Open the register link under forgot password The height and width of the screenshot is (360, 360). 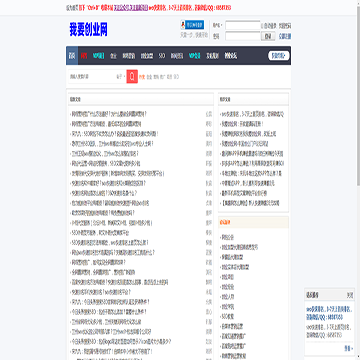click(x=285, y=36)
